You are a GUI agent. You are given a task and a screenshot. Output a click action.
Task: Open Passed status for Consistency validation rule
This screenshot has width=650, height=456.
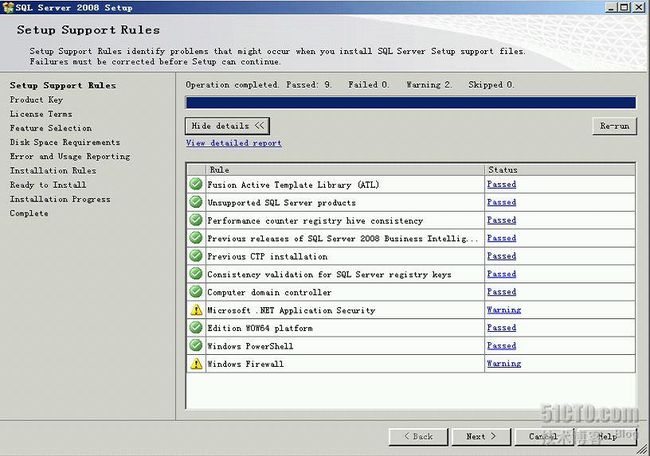pyautogui.click(x=502, y=274)
